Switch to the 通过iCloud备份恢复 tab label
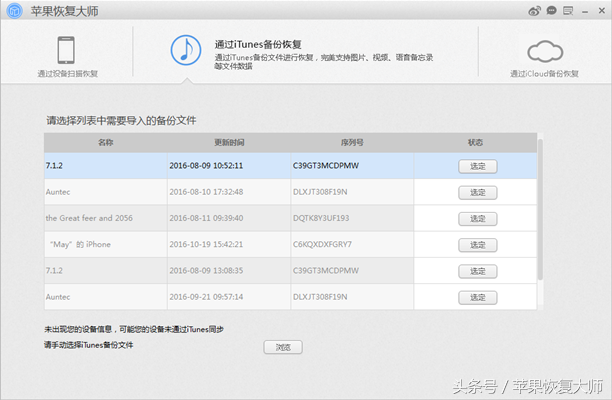The height and width of the screenshot is (400, 612). (x=544, y=73)
